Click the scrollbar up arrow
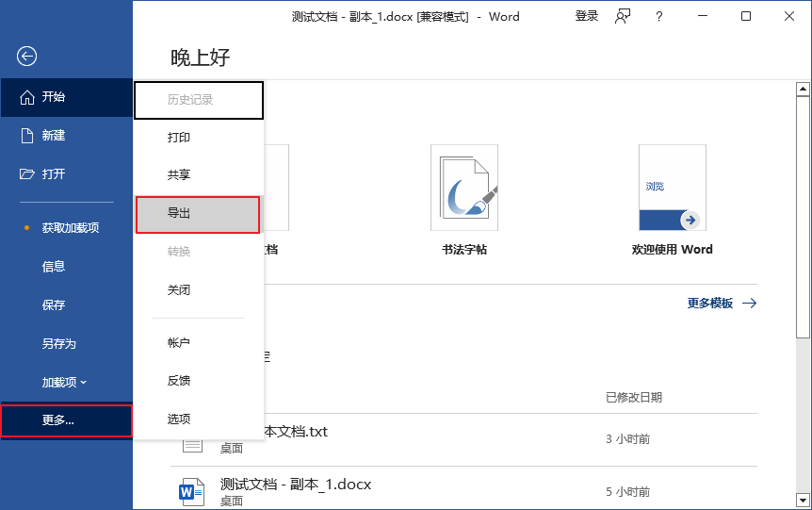 [803, 90]
